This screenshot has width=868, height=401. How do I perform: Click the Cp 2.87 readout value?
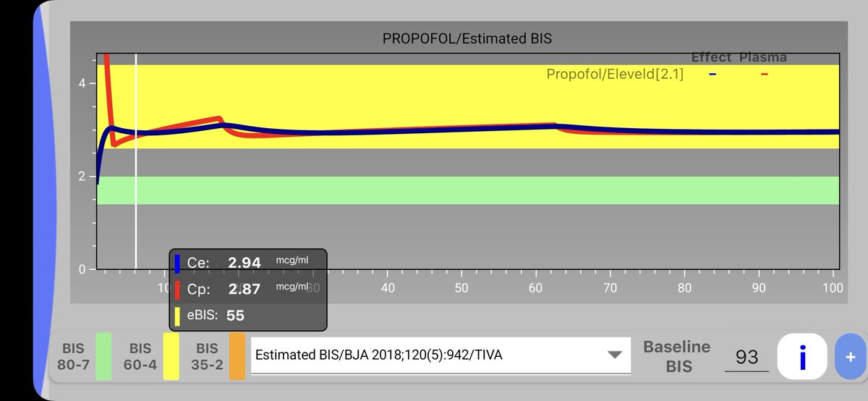pyautogui.click(x=244, y=289)
